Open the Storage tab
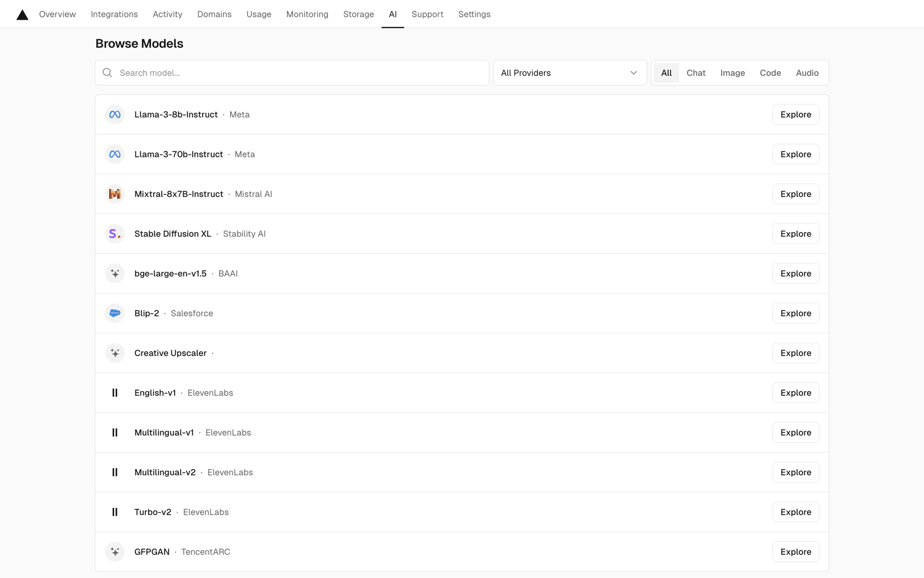The height and width of the screenshot is (578, 924). (359, 14)
